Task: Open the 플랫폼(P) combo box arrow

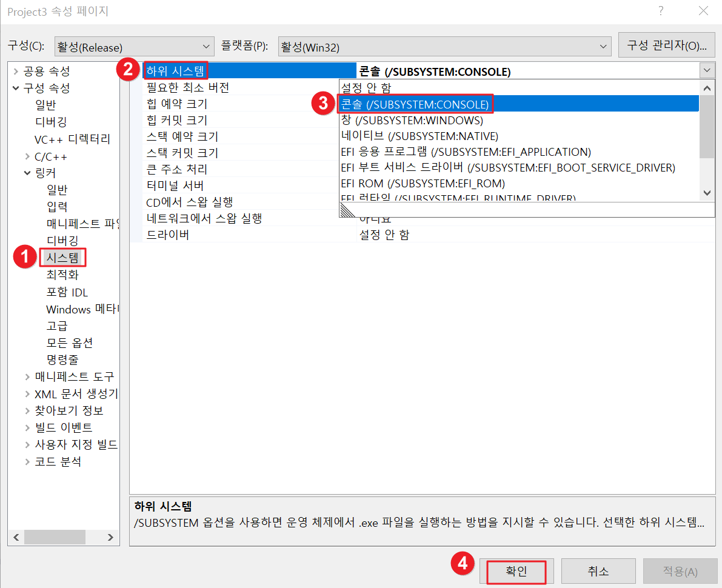Action: (x=603, y=45)
